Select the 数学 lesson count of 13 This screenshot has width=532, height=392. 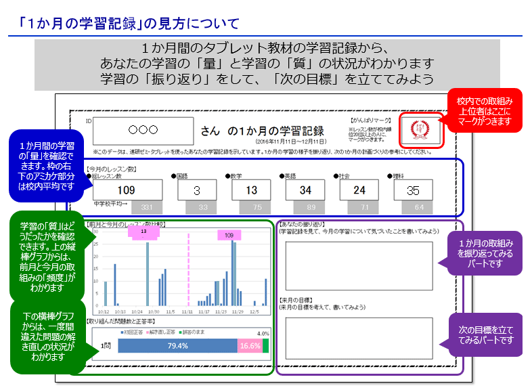coord(251,190)
